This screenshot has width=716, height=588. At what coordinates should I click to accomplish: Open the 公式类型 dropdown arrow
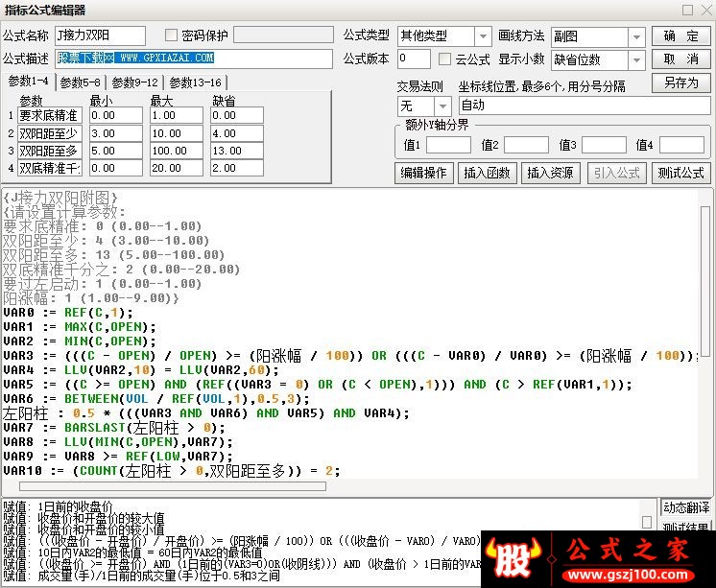coord(483,36)
